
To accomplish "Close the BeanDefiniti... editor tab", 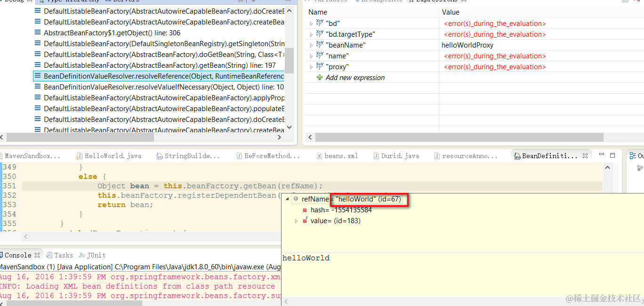I will pyautogui.click(x=585, y=156).
